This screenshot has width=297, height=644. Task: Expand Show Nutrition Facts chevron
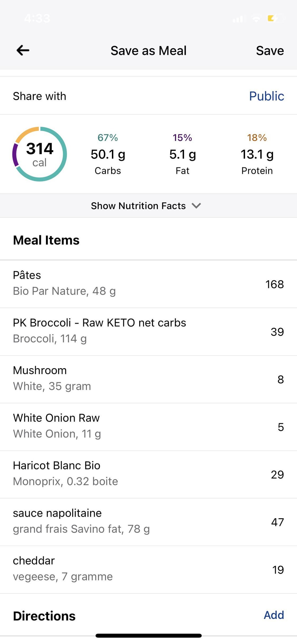196,205
